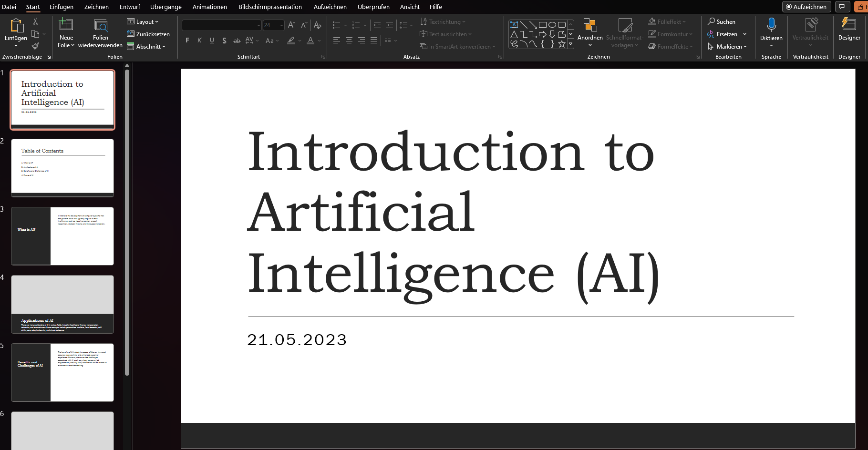Select the text box shape tool
Image resolution: width=868 pixels, height=450 pixels.
(514, 25)
